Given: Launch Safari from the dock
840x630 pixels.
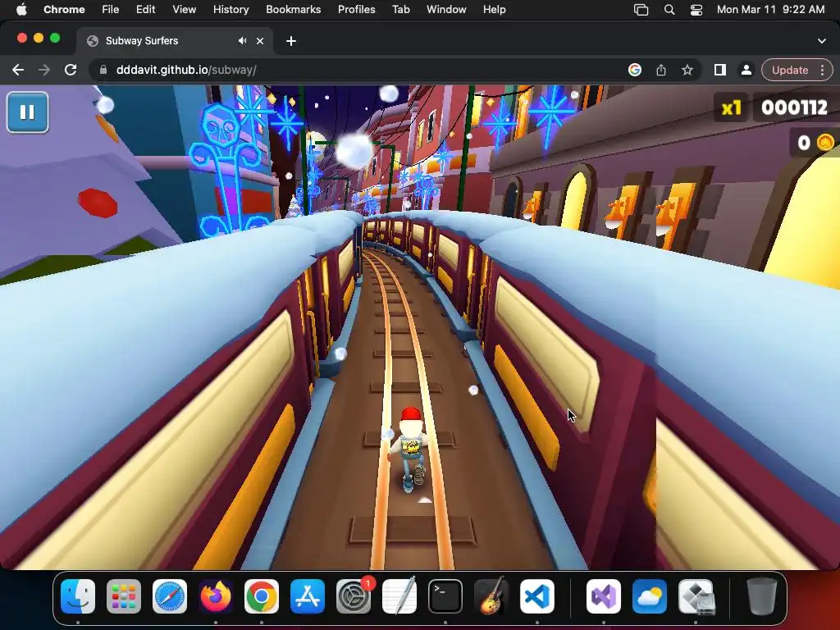Looking at the screenshot, I should pos(170,596).
